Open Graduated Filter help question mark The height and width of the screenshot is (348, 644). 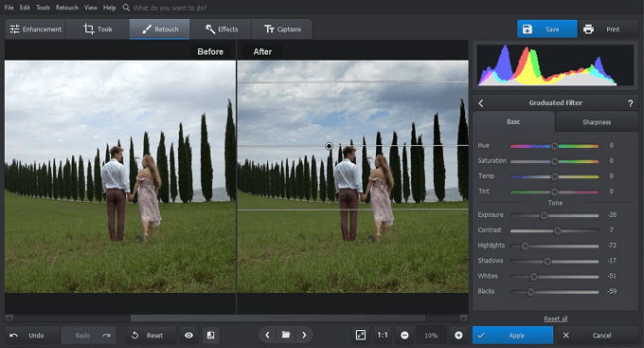[x=630, y=103]
